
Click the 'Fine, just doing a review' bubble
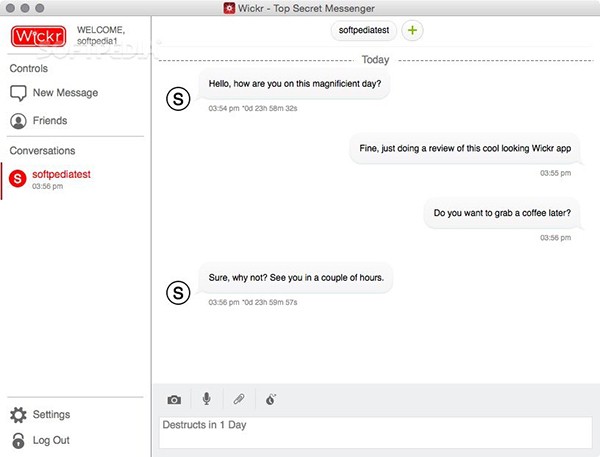pyautogui.click(x=465, y=149)
